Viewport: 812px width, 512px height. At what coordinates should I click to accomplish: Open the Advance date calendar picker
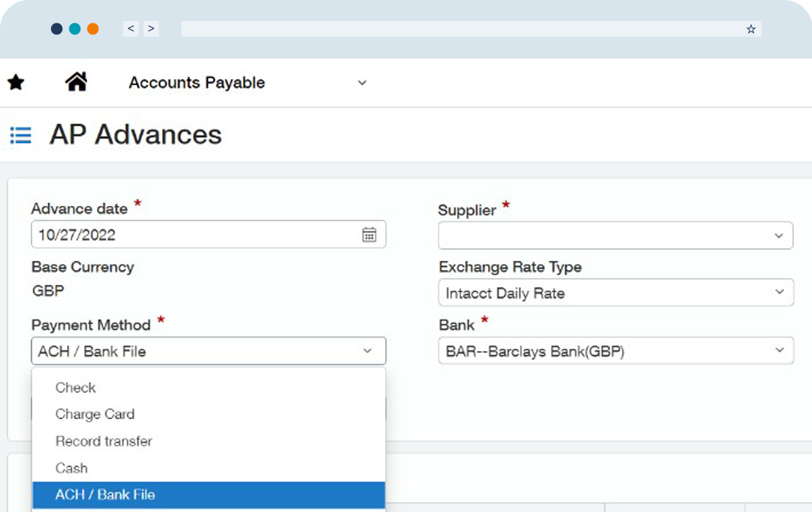pyautogui.click(x=369, y=235)
